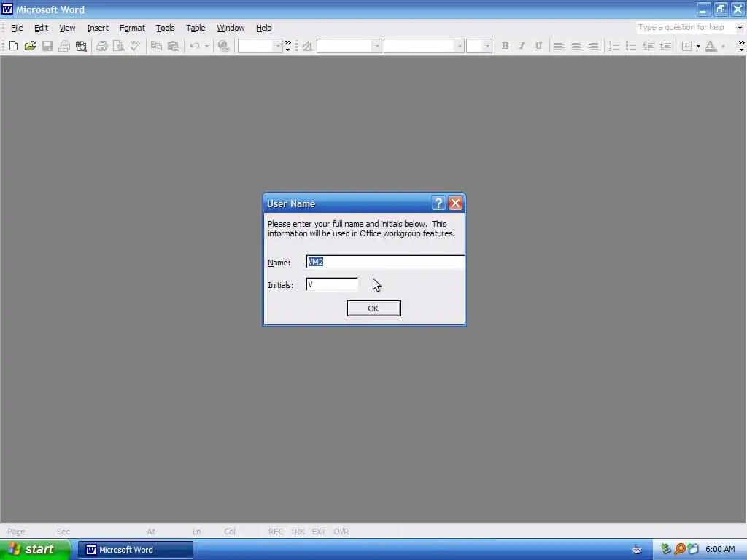Expand Formatting toolbar options chevron
The height and width of the screenshot is (560, 747).
(x=741, y=46)
